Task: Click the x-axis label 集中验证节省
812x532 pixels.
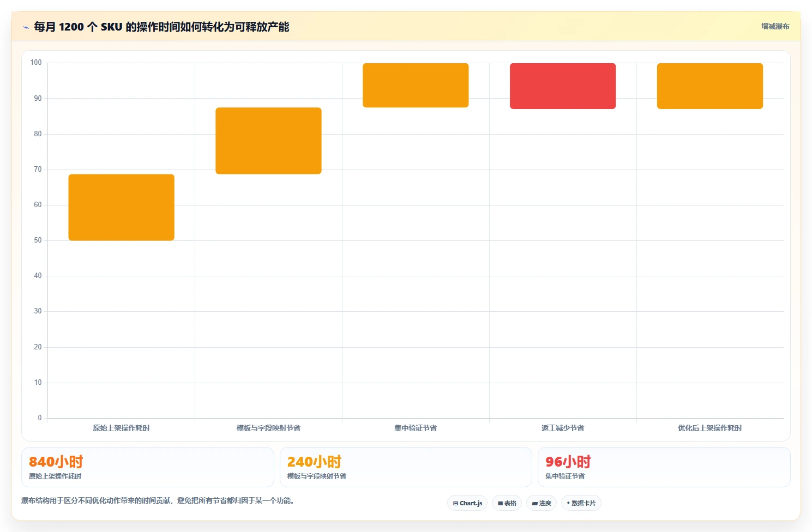Action: (x=416, y=428)
